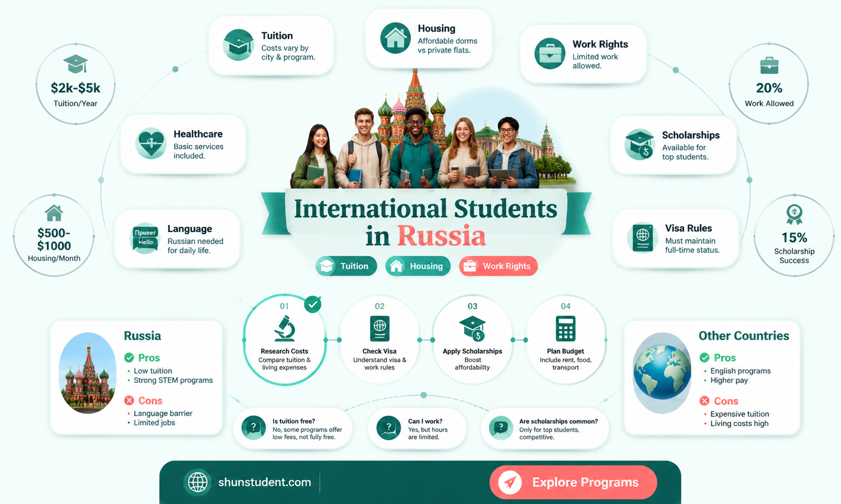841x504 pixels.
Task: Click the globe icon next to shunstudent.com
Action: click(x=197, y=482)
